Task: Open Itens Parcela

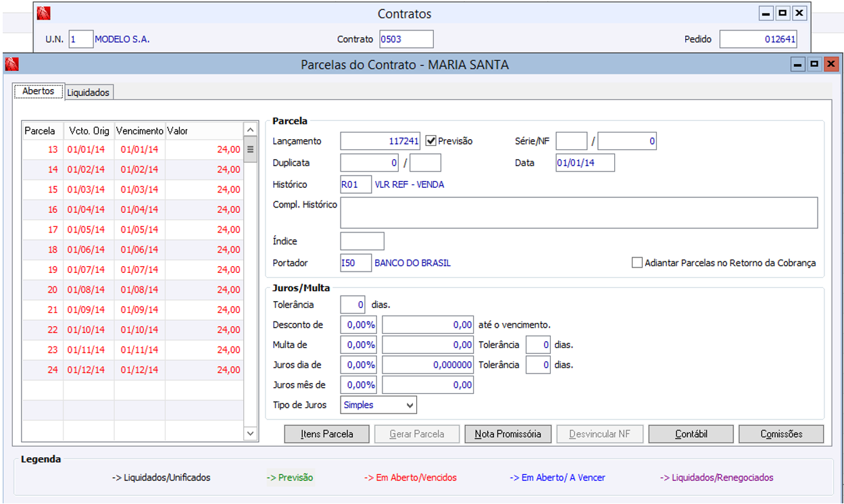Action: point(327,434)
